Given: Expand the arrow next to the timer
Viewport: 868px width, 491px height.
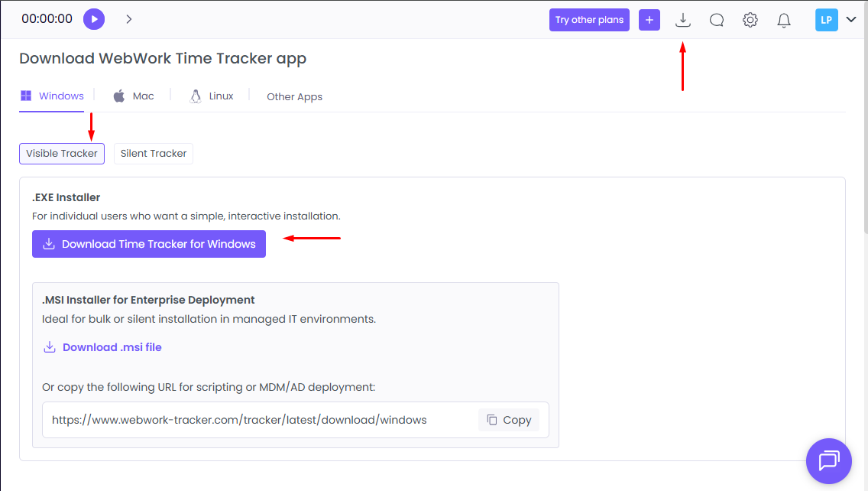Looking at the screenshot, I should (128, 18).
